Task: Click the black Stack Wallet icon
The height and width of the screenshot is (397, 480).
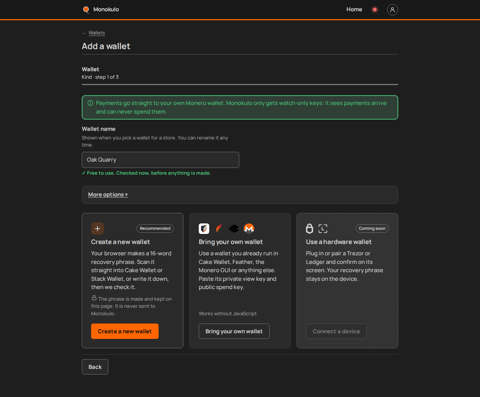Action: click(234, 228)
